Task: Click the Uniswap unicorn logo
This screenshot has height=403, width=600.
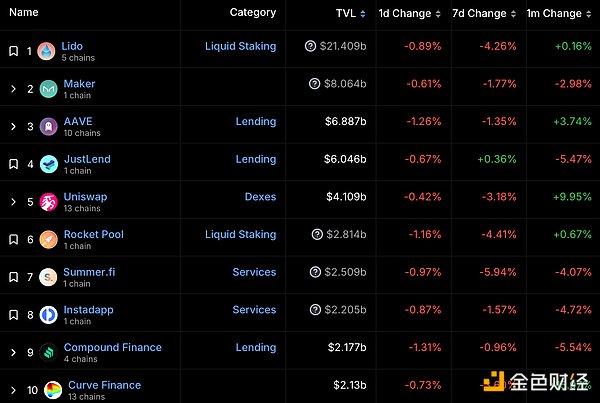Action: [x=47, y=203]
